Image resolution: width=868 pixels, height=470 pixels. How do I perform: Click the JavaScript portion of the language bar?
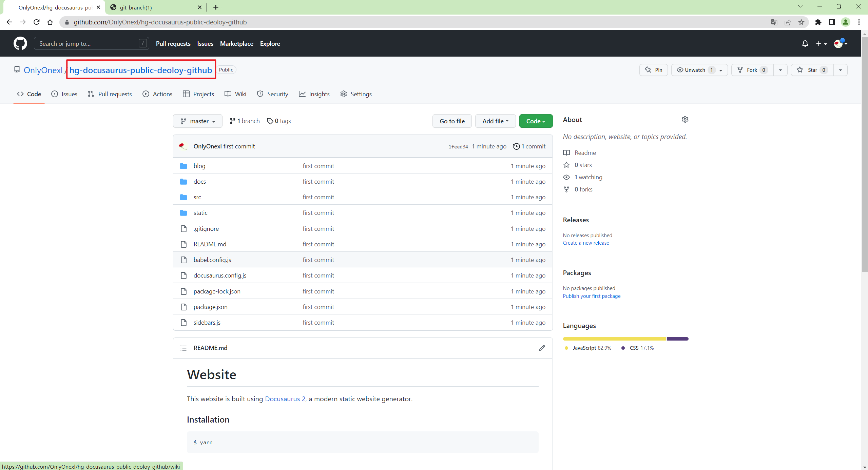point(614,339)
